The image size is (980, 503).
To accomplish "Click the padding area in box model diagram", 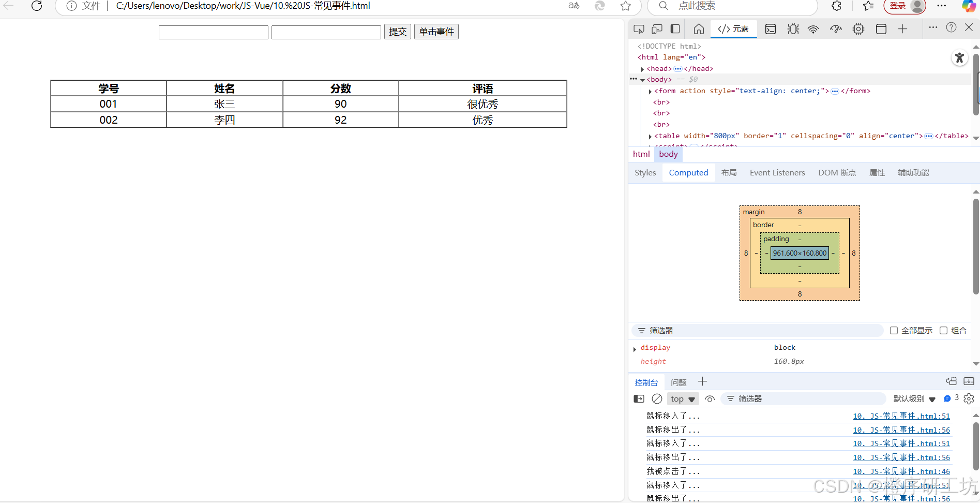I will pos(776,239).
